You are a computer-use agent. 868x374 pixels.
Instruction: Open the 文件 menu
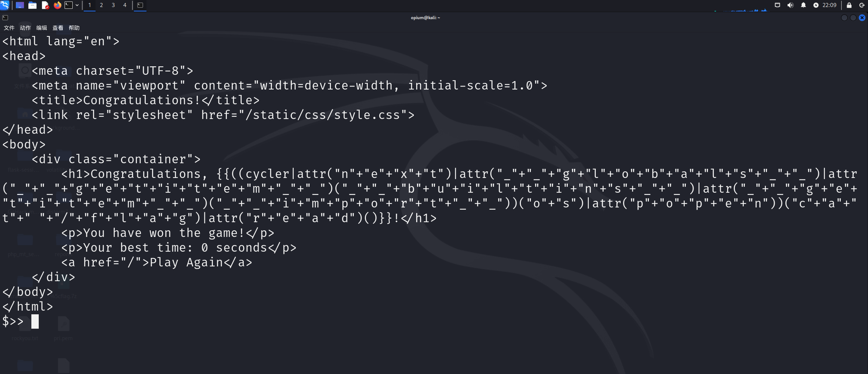coord(9,28)
